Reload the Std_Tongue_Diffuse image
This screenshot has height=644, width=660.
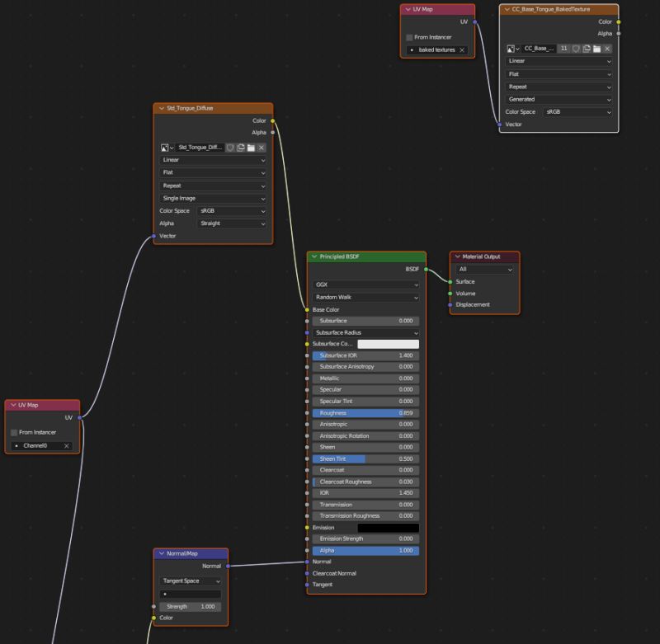(242, 148)
